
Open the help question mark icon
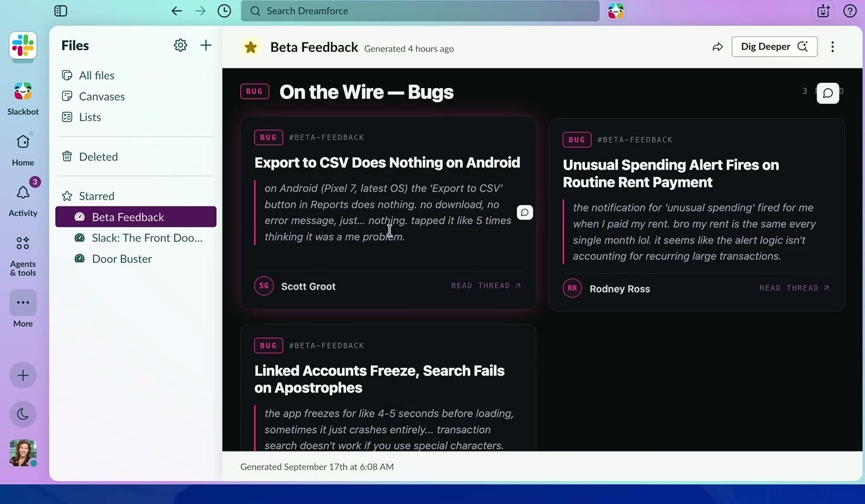coord(850,11)
